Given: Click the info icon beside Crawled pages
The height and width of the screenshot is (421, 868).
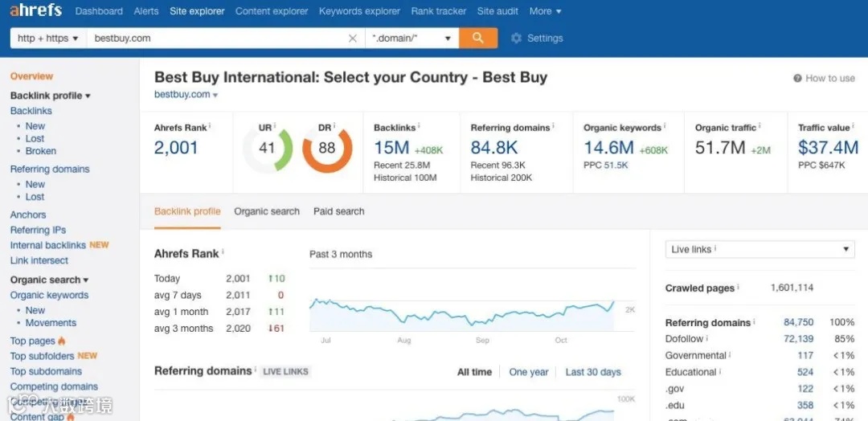Looking at the screenshot, I should 738,287.
